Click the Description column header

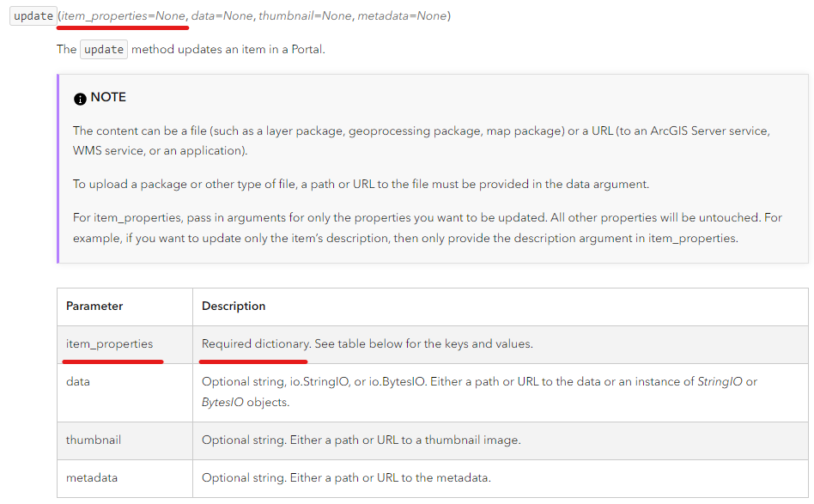click(234, 306)
